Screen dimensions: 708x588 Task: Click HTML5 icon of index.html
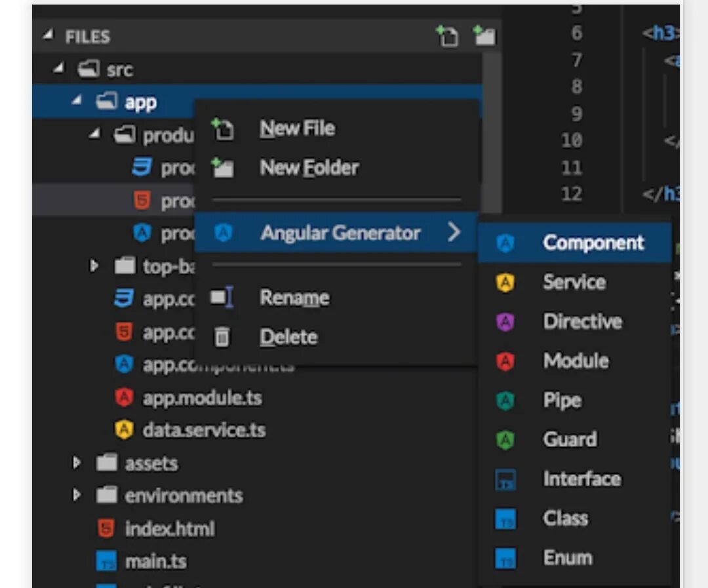pyautogui.click(x=106, y=528)
